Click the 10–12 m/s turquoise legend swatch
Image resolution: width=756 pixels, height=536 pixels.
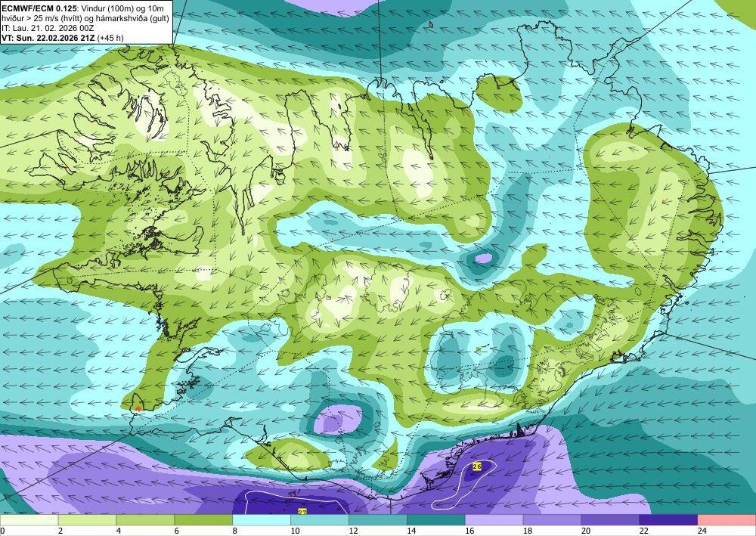click(320, 520)
